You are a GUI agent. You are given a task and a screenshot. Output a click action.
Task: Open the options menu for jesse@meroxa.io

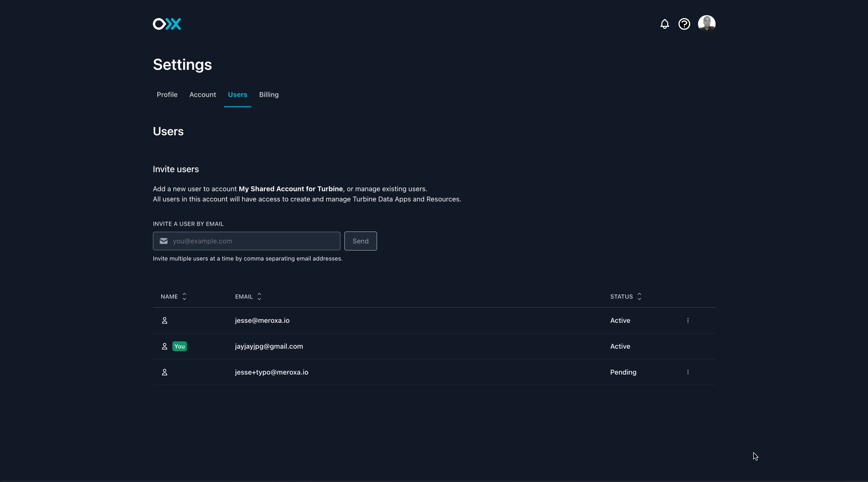pyautogui.click(x=688, y=320)
